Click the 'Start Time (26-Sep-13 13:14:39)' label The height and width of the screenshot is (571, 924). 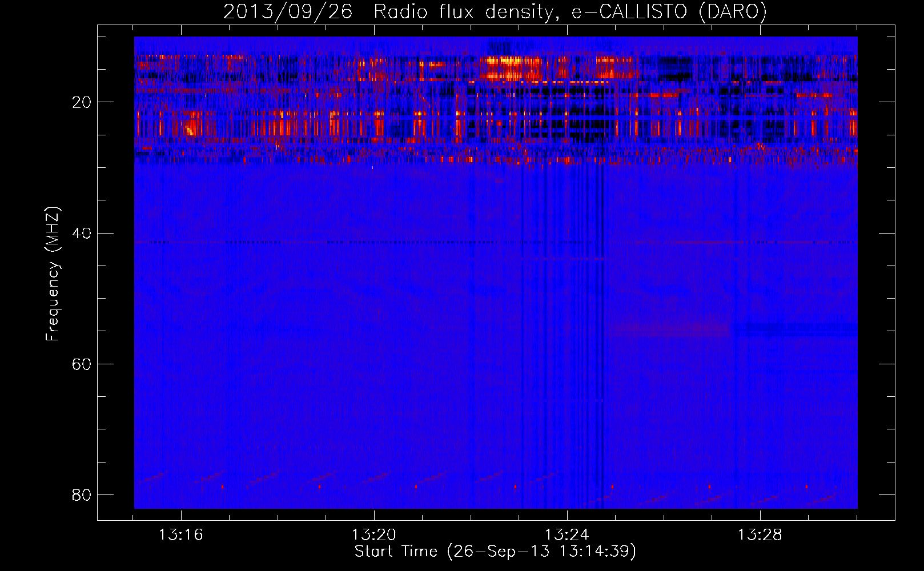[x=495, y=552]
